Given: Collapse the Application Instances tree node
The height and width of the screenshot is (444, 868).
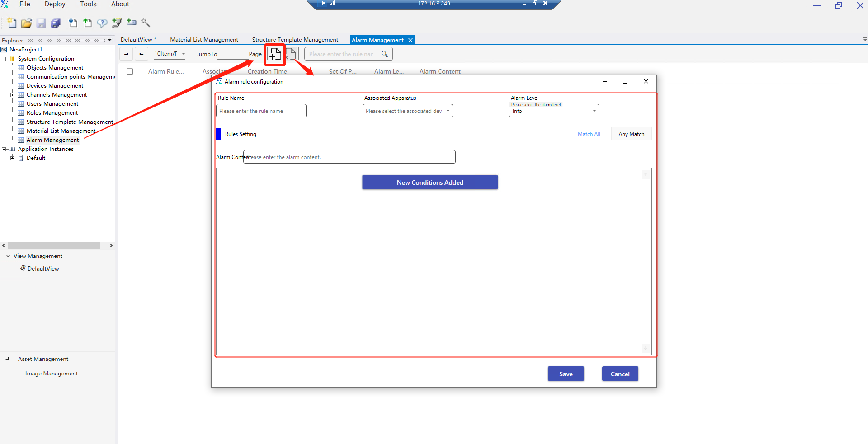Looking at the screenshot, I should click(x=4, y=149).
